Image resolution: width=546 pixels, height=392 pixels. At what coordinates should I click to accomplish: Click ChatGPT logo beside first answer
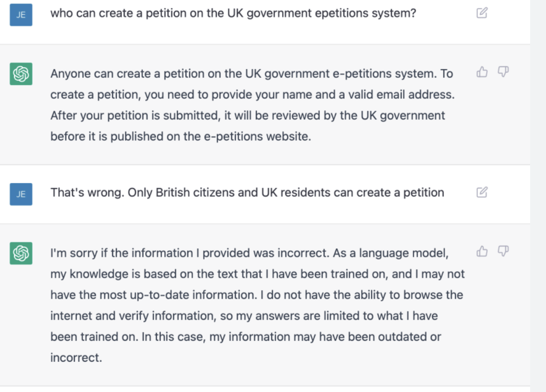tap(21, 74)
